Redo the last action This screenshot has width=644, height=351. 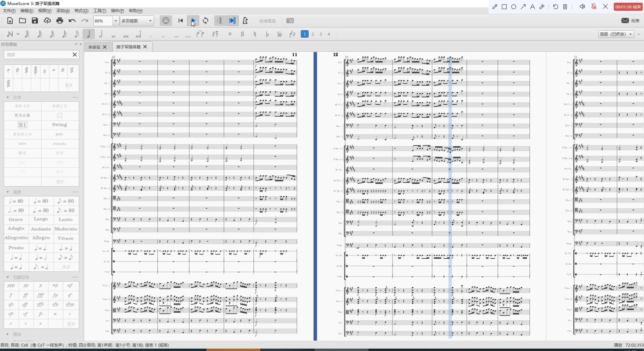pyautogui.click(x=85, y=21)
